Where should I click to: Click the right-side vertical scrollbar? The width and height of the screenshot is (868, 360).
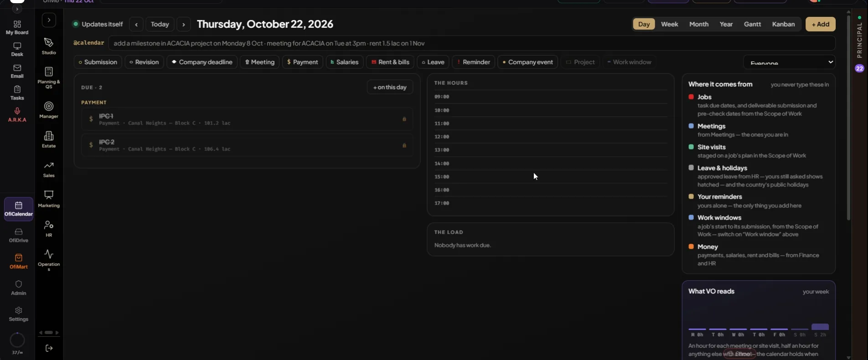(x=848, y=118)
